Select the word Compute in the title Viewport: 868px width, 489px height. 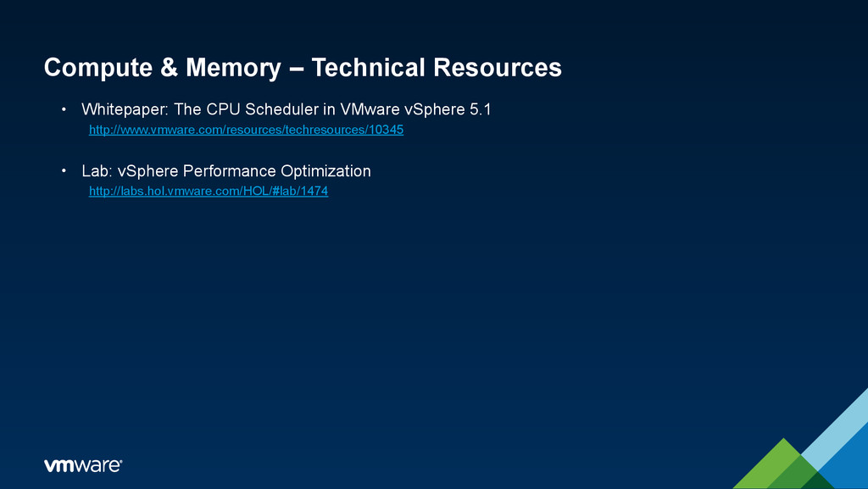[x=98, y=68]
